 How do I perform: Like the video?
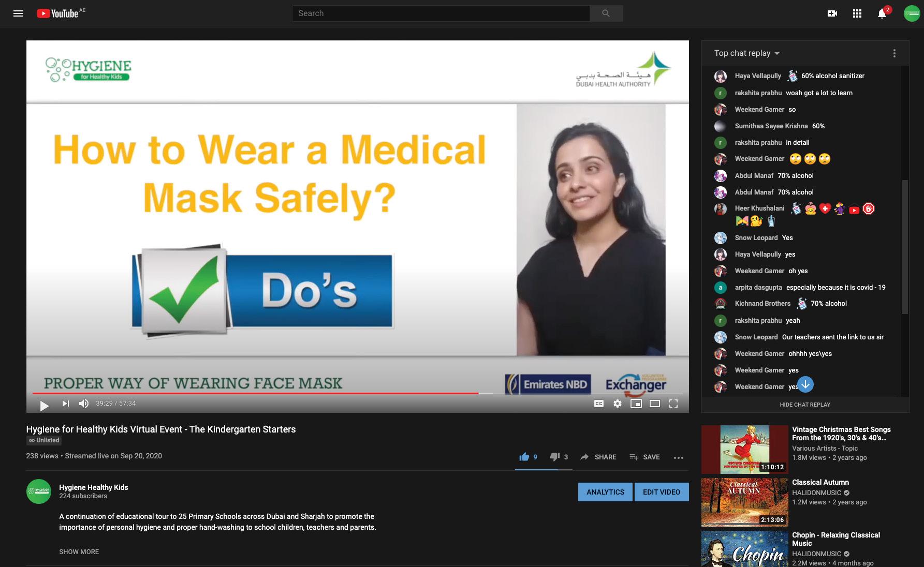click(528, 457)
